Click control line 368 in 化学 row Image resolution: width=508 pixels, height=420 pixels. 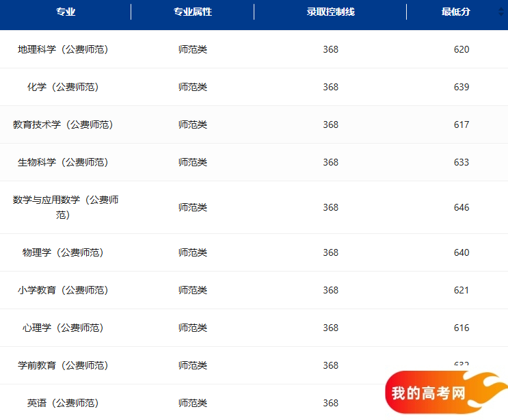point(330,87)
